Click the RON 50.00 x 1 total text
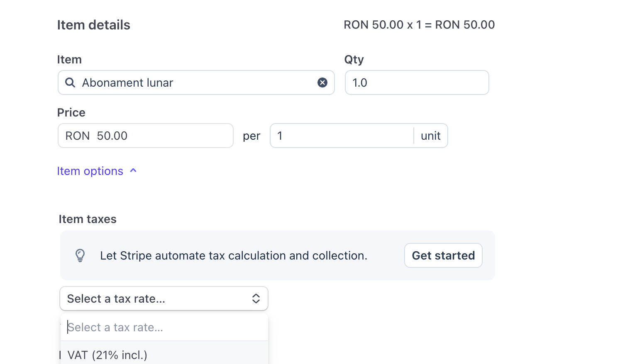 tap(419, 25)
